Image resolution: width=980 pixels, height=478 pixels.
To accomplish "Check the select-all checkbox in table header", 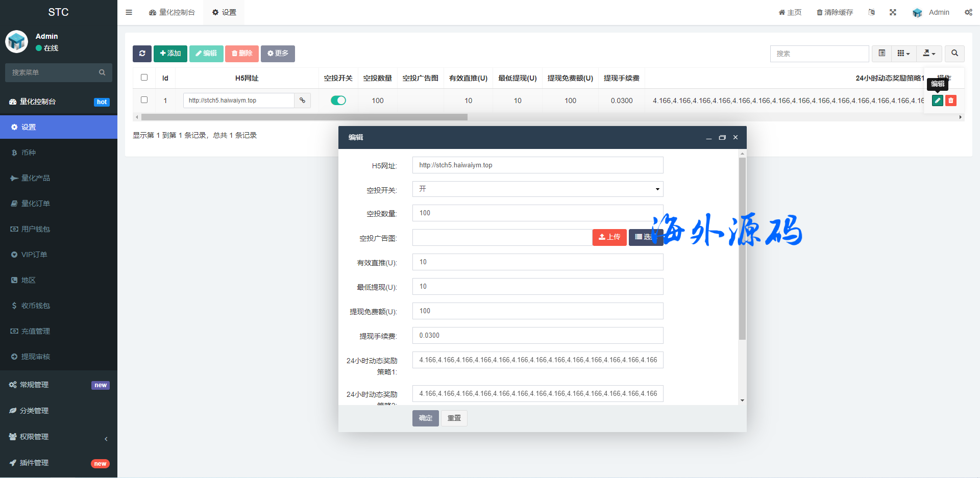I will pos(144,78).
